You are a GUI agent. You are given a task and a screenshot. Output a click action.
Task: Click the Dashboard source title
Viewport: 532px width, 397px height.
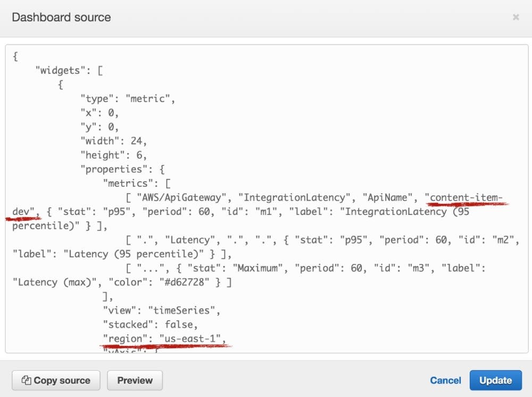pyautogui.click(x=61, y=18)
